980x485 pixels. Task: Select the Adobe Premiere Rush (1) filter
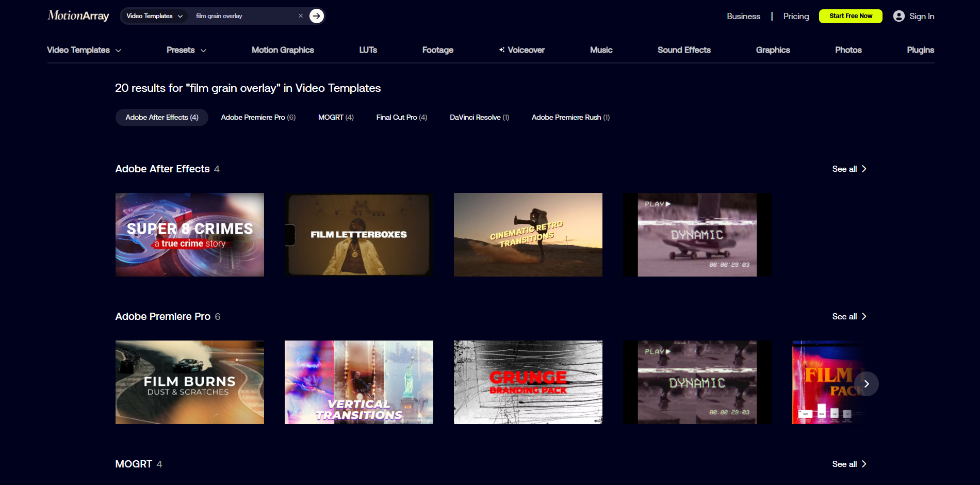[570, 117]
